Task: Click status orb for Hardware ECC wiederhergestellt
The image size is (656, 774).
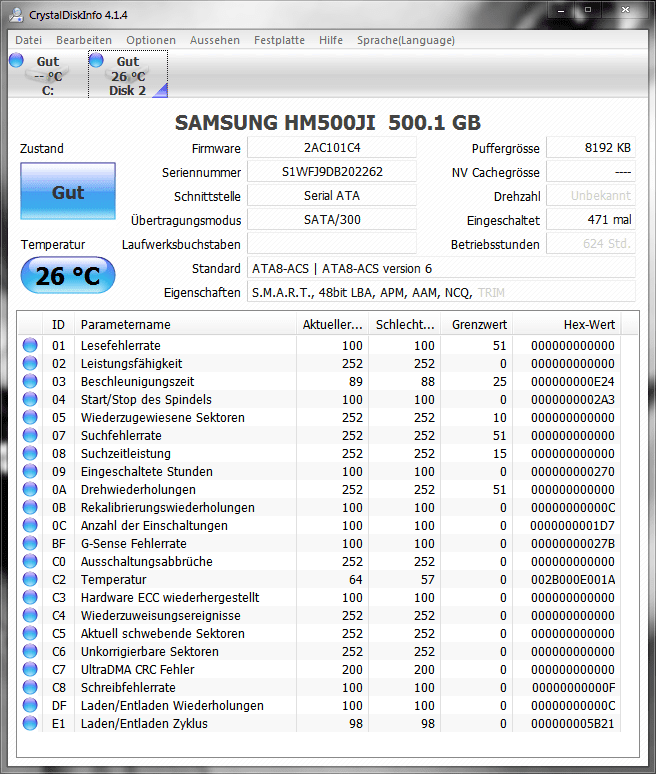Action: pos(30,597)
